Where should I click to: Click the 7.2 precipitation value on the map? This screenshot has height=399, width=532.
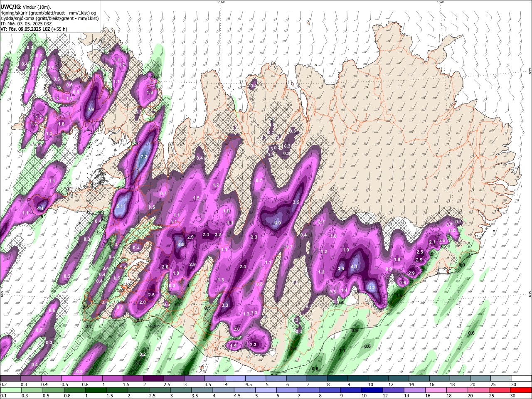(x=144, y=157)
